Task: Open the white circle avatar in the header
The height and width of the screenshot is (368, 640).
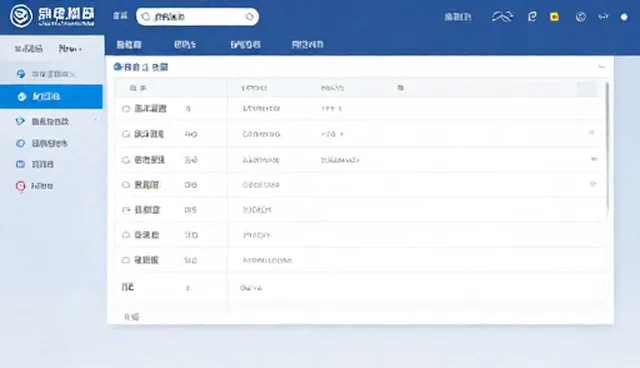Action: click(624, 17)
